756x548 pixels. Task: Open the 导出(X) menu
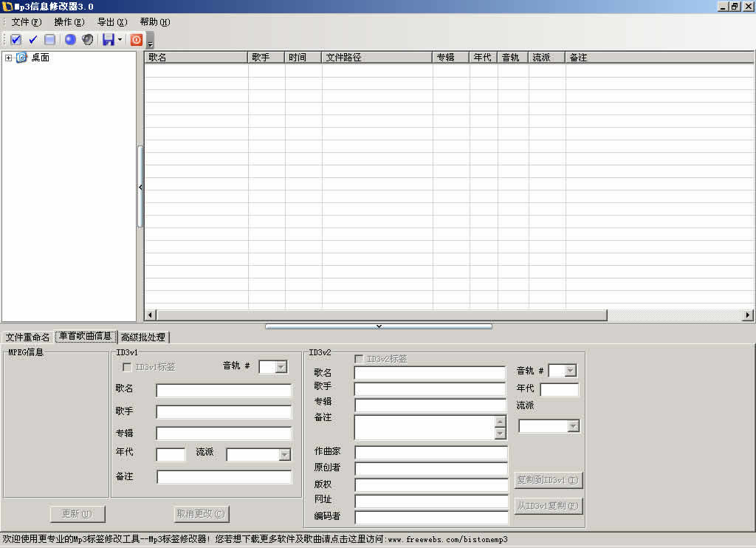(x=112, y=22)
